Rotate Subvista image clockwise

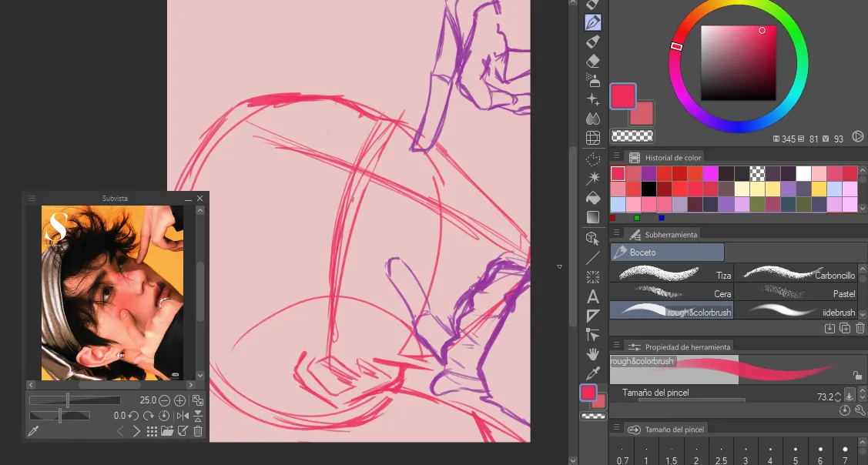click(149, 416)
